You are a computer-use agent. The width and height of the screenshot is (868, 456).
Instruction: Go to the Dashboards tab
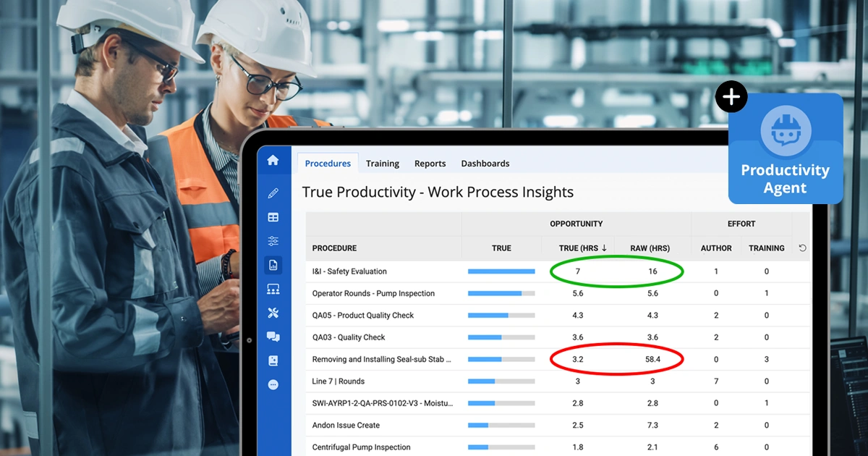pos(485,164)
